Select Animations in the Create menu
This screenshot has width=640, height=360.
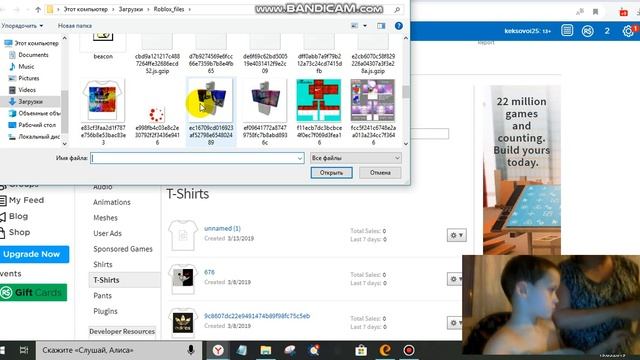[x=112, y=202]
